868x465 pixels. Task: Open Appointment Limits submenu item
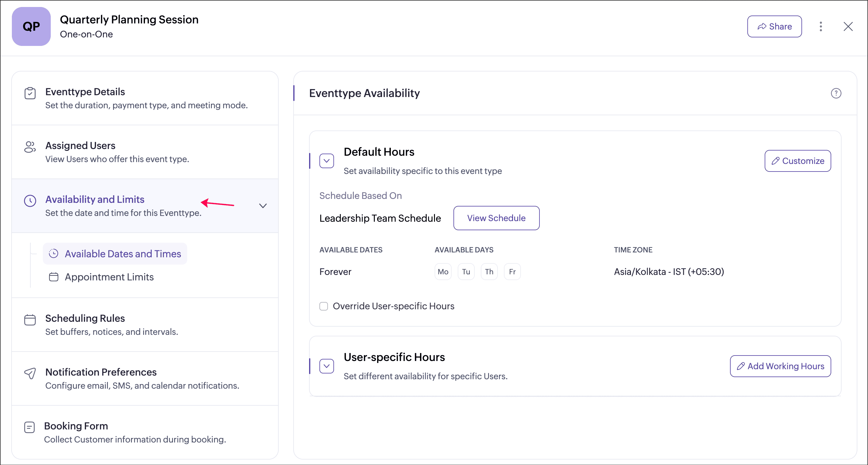coord(109,277)
